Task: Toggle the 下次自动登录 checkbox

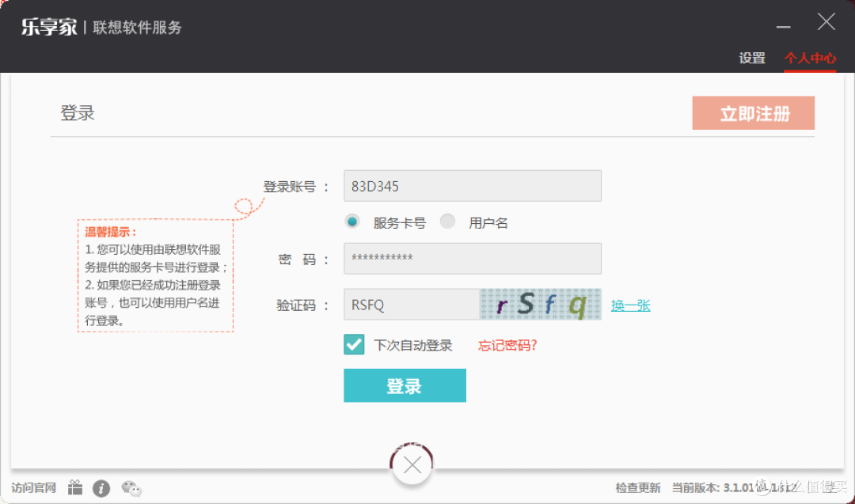Action: pyautogui.click(x=354, y=344)
